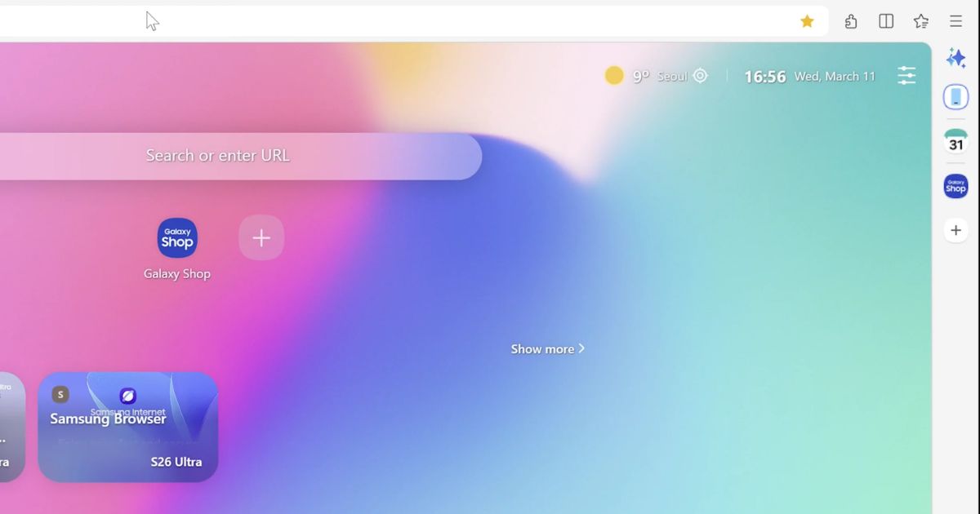Open Galaxy Shop from the right sidebar
The width and height of the screenshot is (980, 514).
(955, 186)
